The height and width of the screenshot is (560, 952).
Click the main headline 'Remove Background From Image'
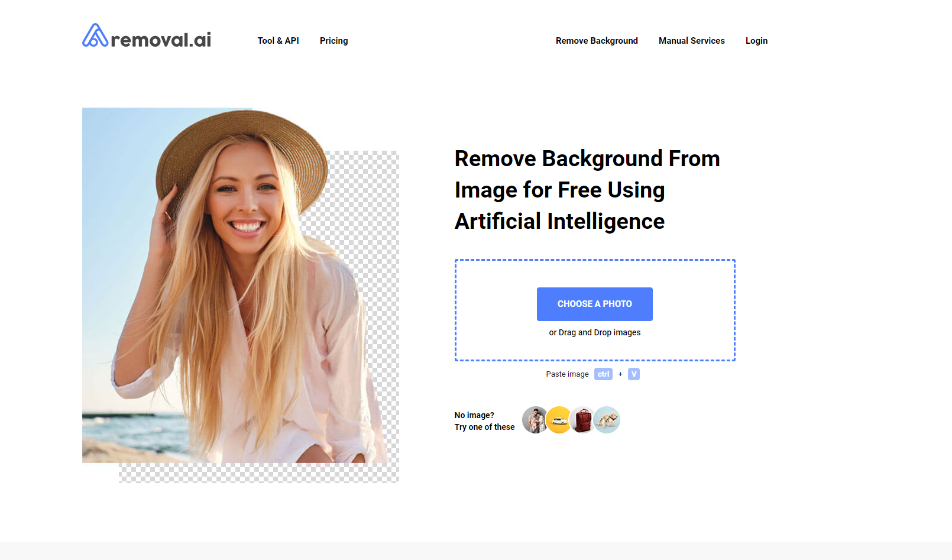587,190
